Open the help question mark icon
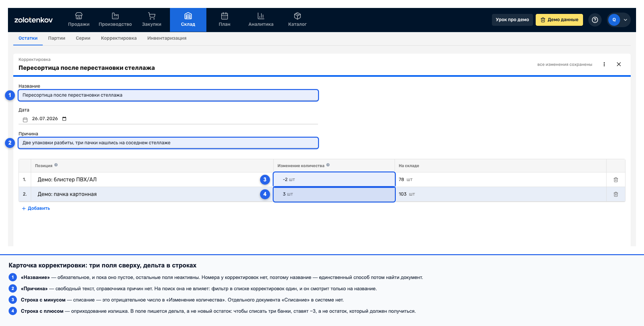 point(595,20)
